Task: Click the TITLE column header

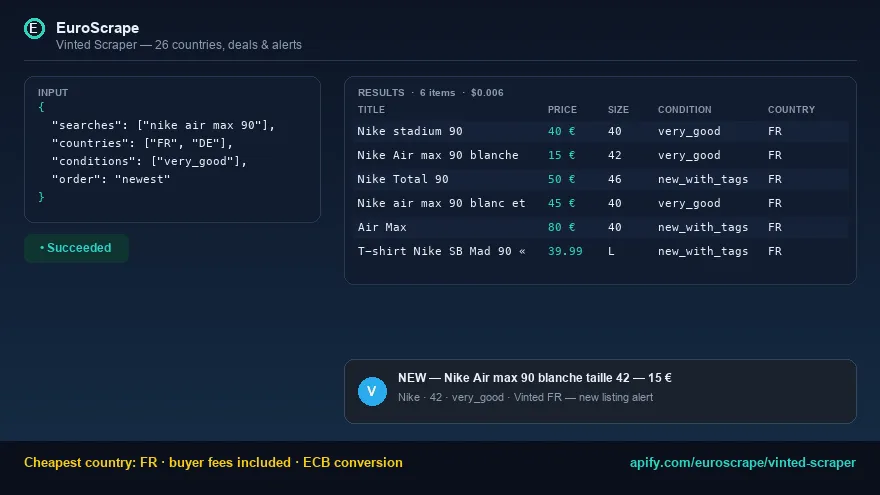Action: (x=371, y=110)
